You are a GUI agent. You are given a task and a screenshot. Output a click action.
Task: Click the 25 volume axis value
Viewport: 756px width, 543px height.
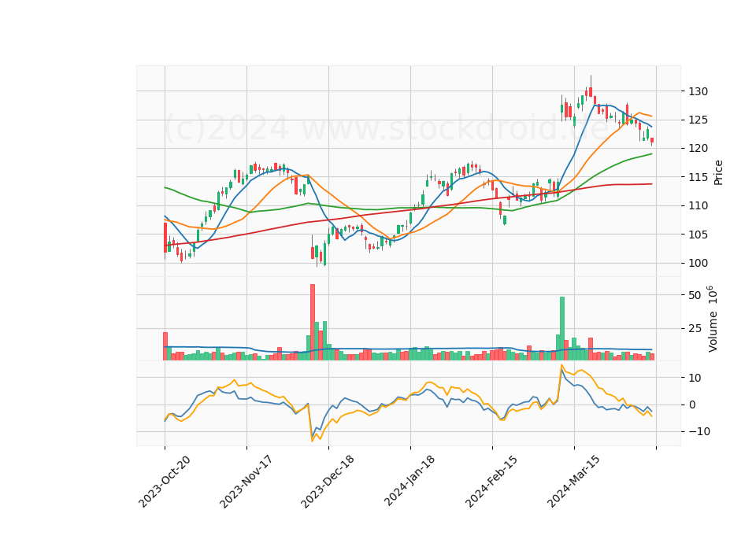(x=695, y=329)
